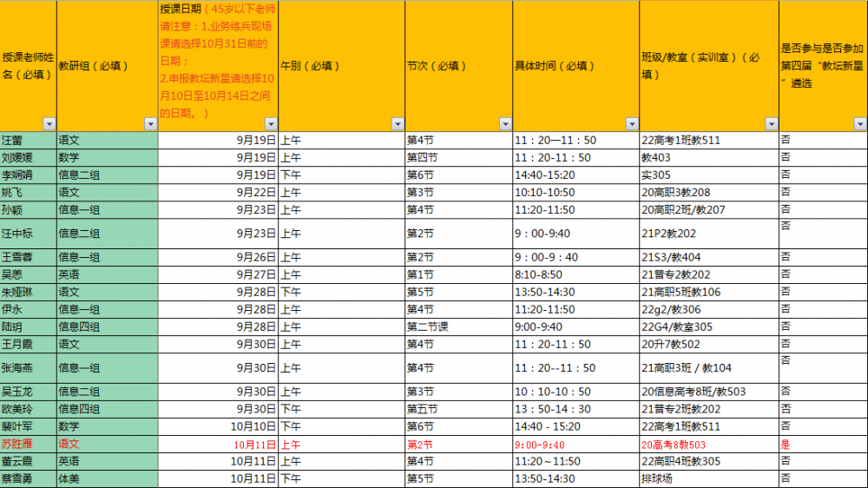Select the teacher name cell 汪蕾
868x488 pixels.
tap(28, 140)
